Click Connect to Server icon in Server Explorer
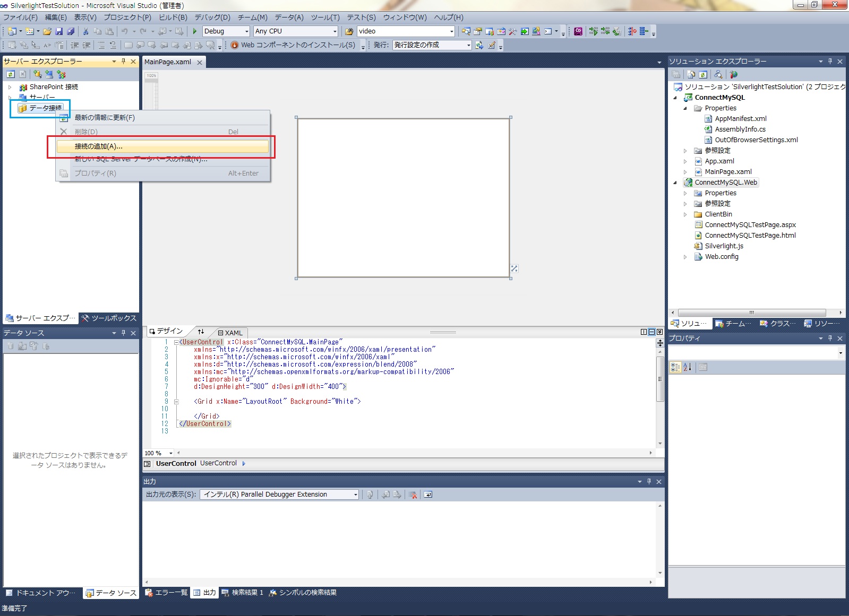849x616 pixels. click(x=49, y=74)
